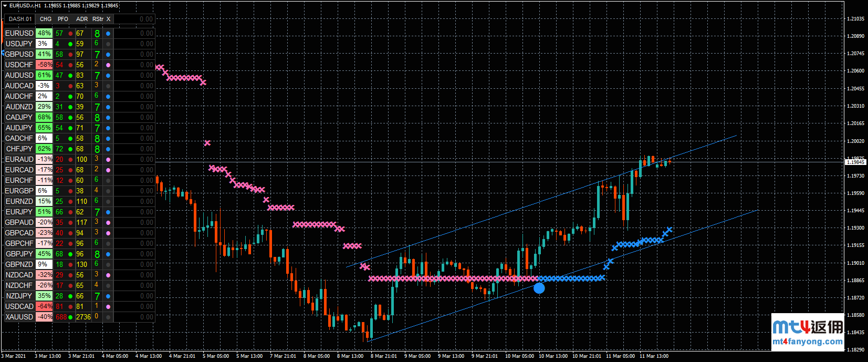Switch chart to the GBPJPY symbol button
The width and height of the screenshot is (868, 362).
click(x=19, y=254)
